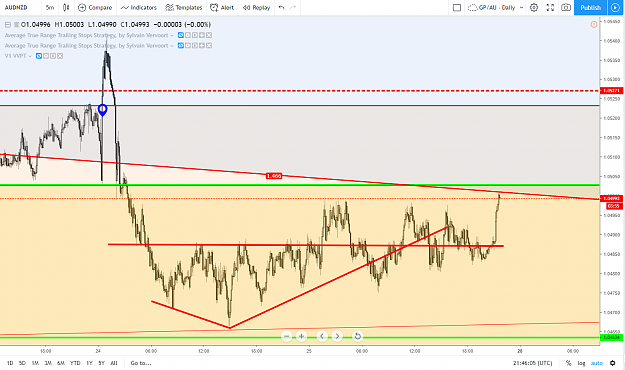This screenshot has height=370, width=625.
Task: Select the 1Y date range
Action: tap(89, 363)
